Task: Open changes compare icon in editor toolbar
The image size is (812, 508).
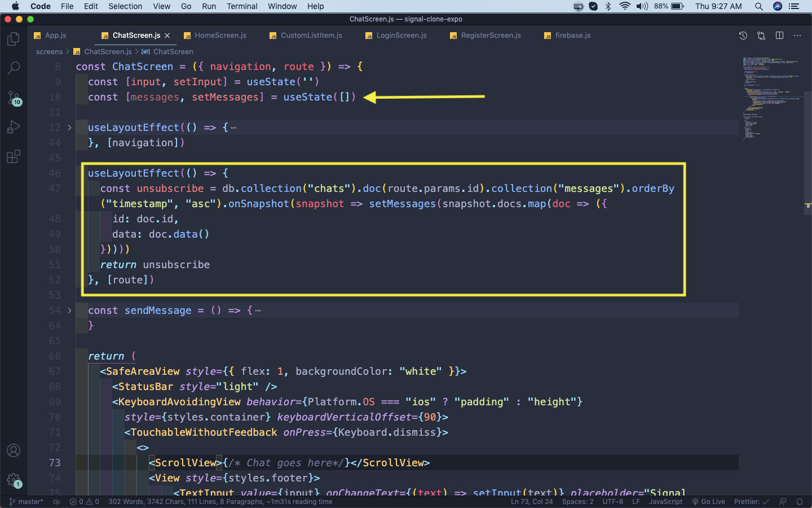Action: [x=761, y=36]
